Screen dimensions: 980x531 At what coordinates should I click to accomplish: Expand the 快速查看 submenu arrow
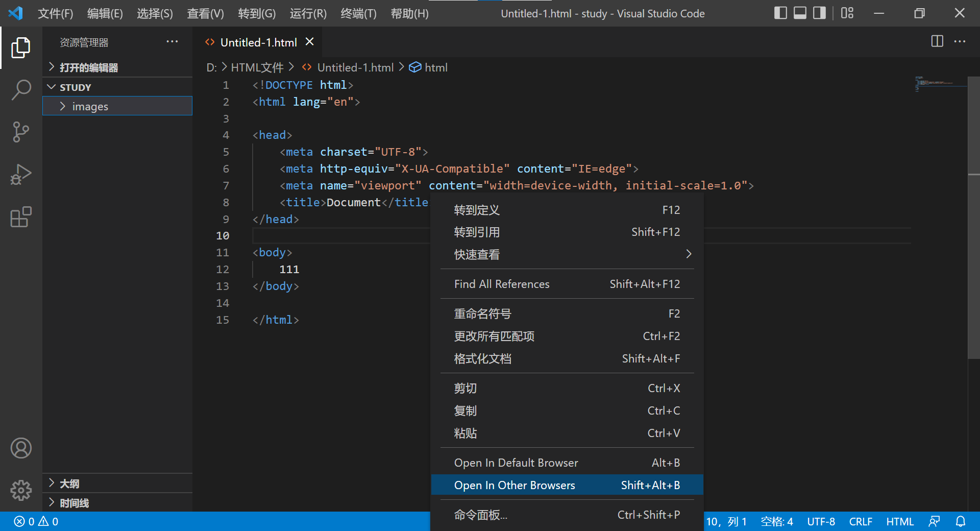point(689,254)
